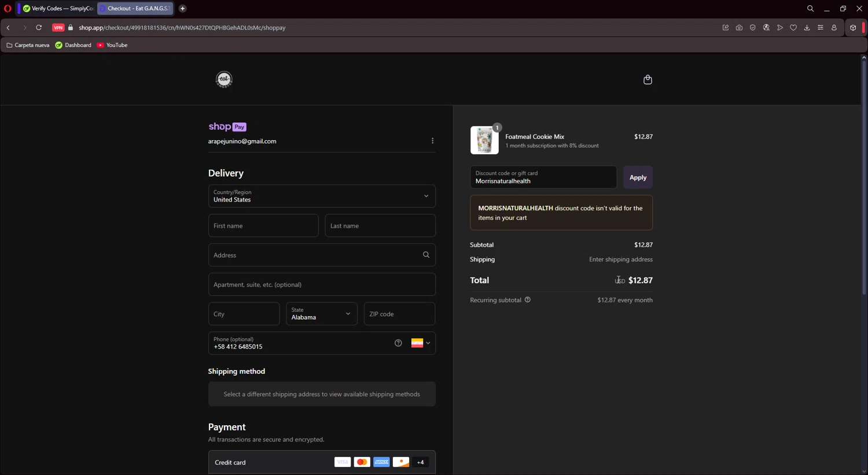The width and height of the screenshot is (868, 475).
Task: Apply the discount code
Action: 638,177
